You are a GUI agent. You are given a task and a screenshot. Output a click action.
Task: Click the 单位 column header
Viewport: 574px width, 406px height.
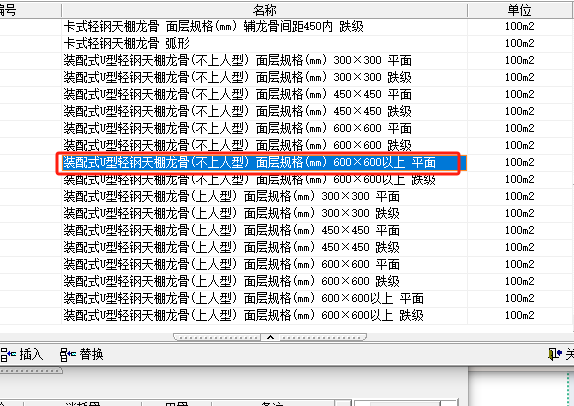(519, 10)
